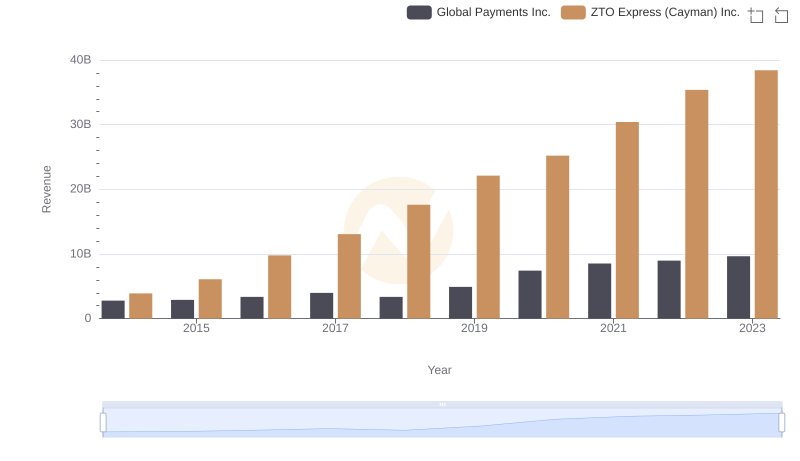The height and width of the screenshot is (461, 800).
Task: Click the 2021 x-axis label
Action: click(613, 328)
